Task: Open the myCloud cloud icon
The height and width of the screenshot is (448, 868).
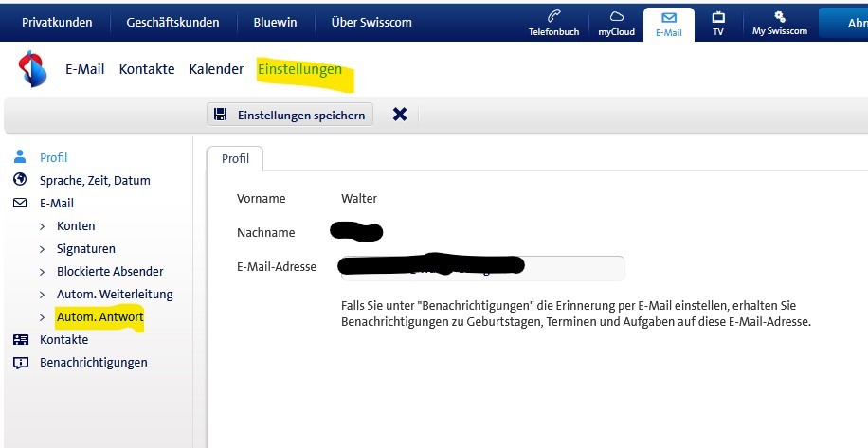Action: (616, 16)
